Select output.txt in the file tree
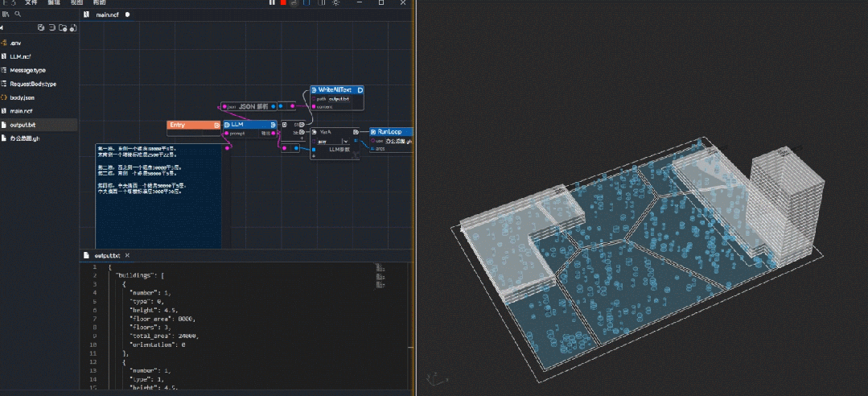This screenshot has height=396, width=868. [x=23, y=125]
